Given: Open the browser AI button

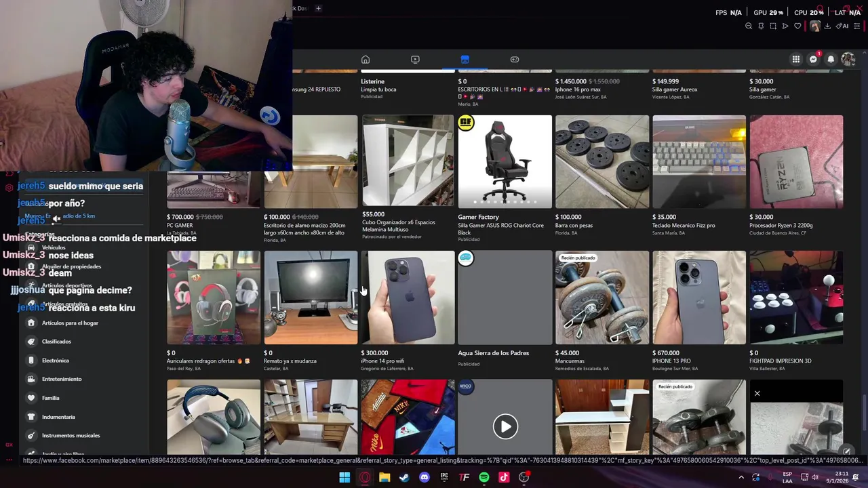Looking at the screenshot, I should [x=842, y=26].
